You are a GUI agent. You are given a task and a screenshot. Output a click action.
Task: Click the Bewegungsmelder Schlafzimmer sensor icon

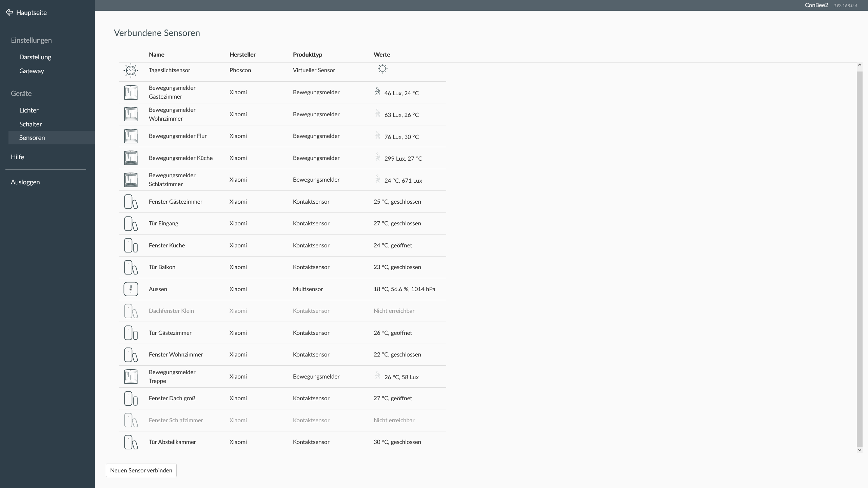tap(131, 180)
